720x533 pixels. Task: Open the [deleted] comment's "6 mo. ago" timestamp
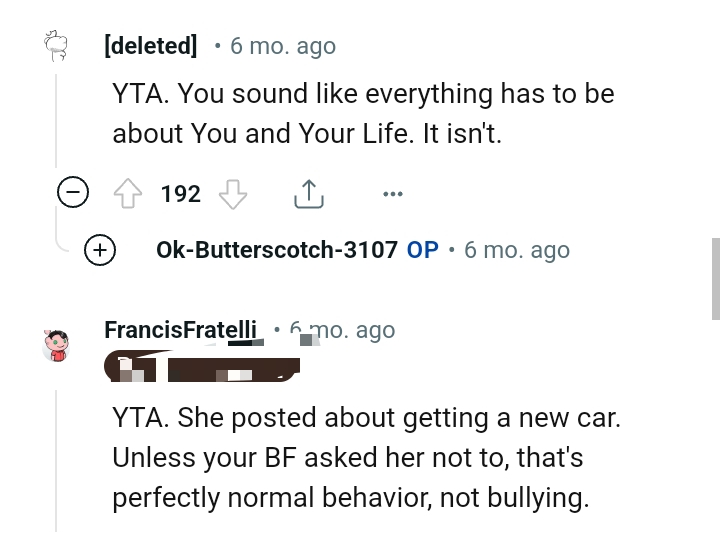(283, 46)
